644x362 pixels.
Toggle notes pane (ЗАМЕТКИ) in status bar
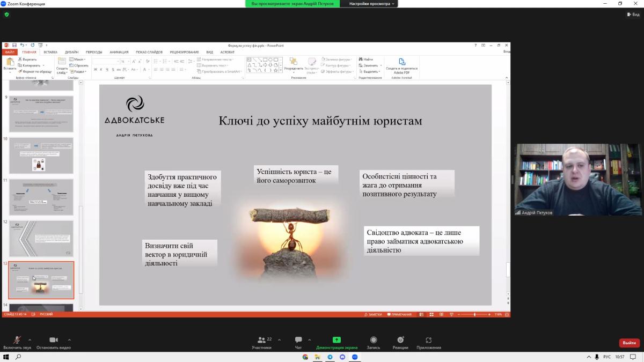click(373, 314)
